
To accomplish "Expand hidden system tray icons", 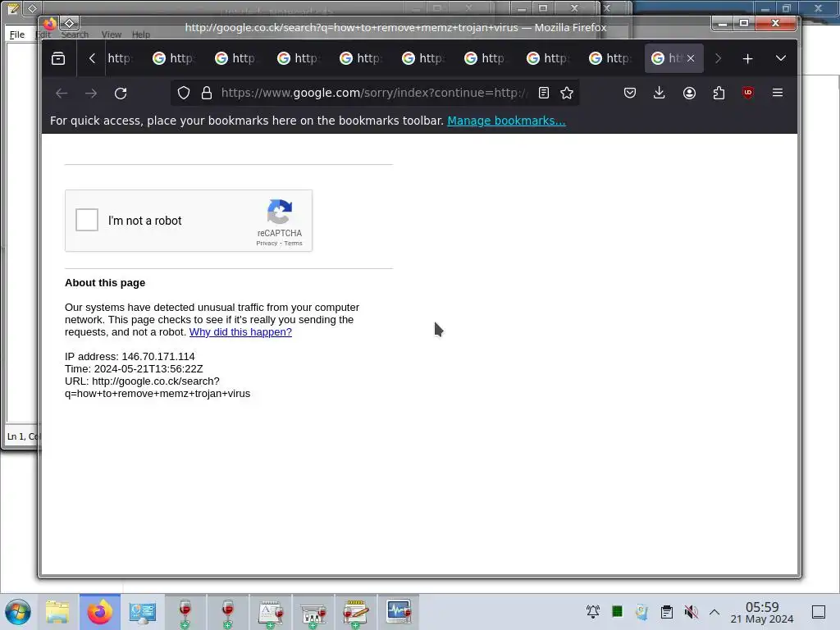I will click(x=714, y=612).
